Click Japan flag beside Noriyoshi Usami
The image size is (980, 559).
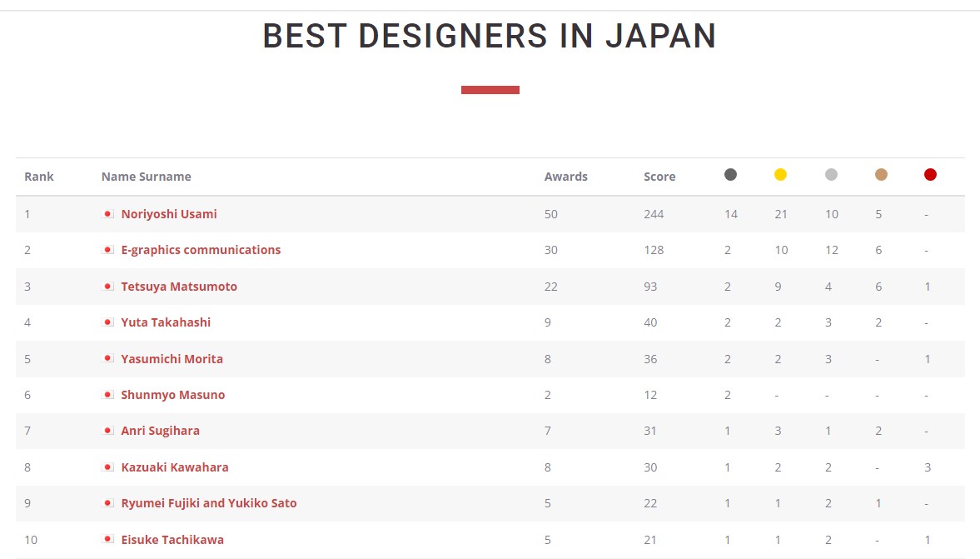point(107,214)
